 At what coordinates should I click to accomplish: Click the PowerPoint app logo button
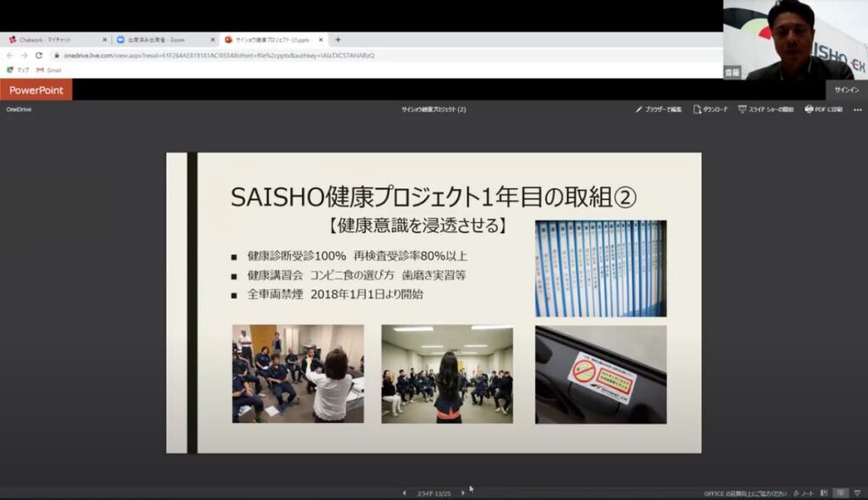(36, 90)
